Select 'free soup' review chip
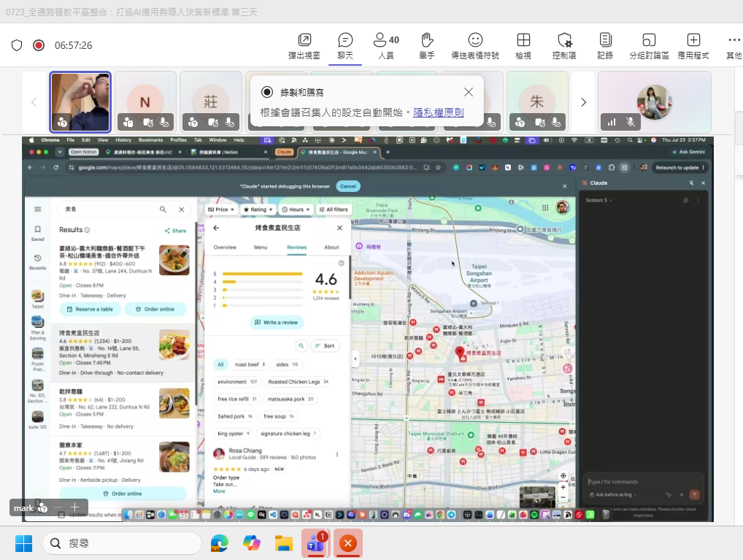Viewport: 743px width, 560px height. 278,416
